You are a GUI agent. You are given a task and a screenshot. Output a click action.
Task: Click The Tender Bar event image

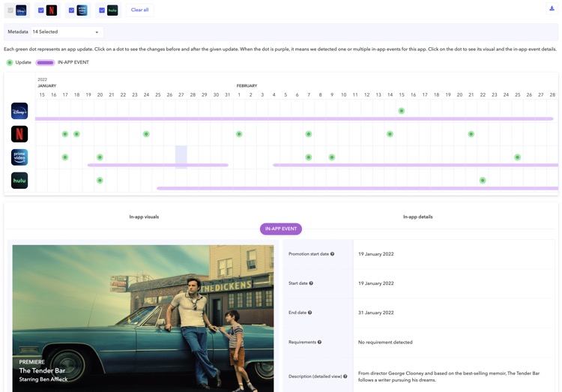[143, 319]
